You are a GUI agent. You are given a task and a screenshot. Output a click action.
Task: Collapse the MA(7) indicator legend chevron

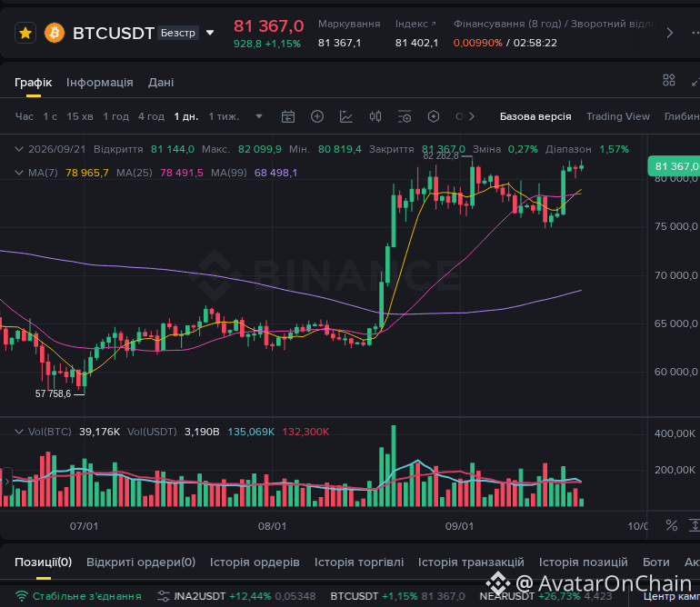click(x=19, y=173)
